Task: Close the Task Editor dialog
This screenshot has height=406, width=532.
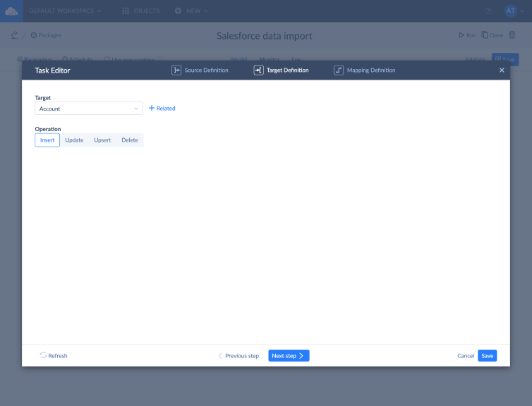Action: point(502,70)
